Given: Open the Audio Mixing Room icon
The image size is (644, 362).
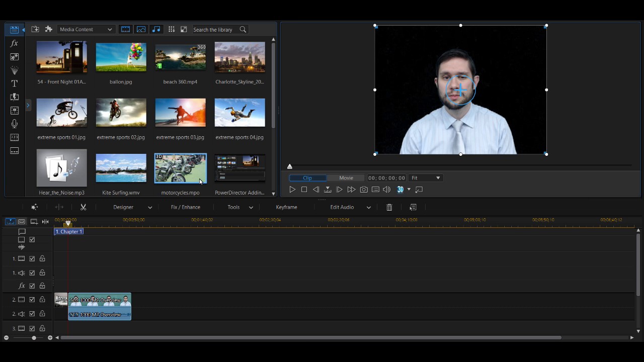Looking at the screenshot, I should pos(14,111).
